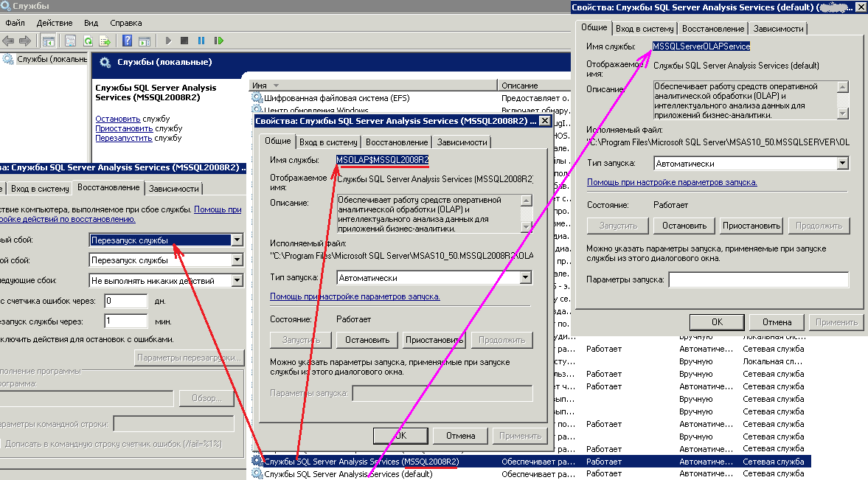Screen dimensions: 868x480
Task: Click the gear icon of the Analysis Services (default) row
Action: [x=257, y=473]
